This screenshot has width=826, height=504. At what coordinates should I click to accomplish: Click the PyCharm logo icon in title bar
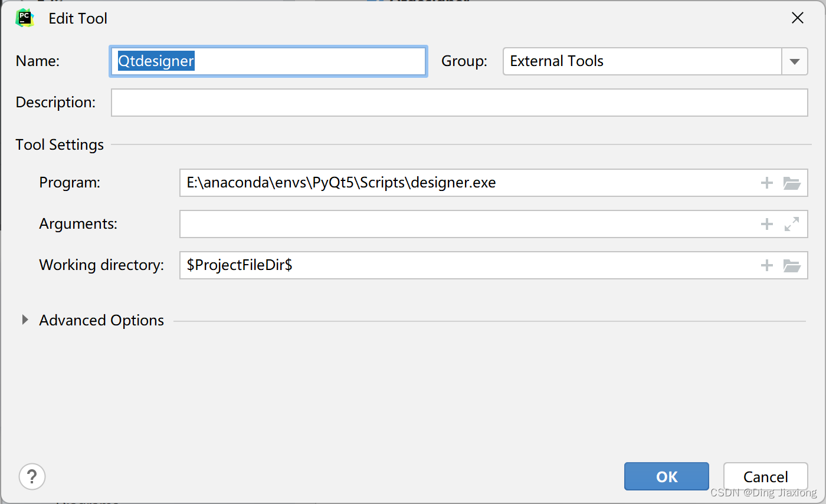tap(25, 18)
